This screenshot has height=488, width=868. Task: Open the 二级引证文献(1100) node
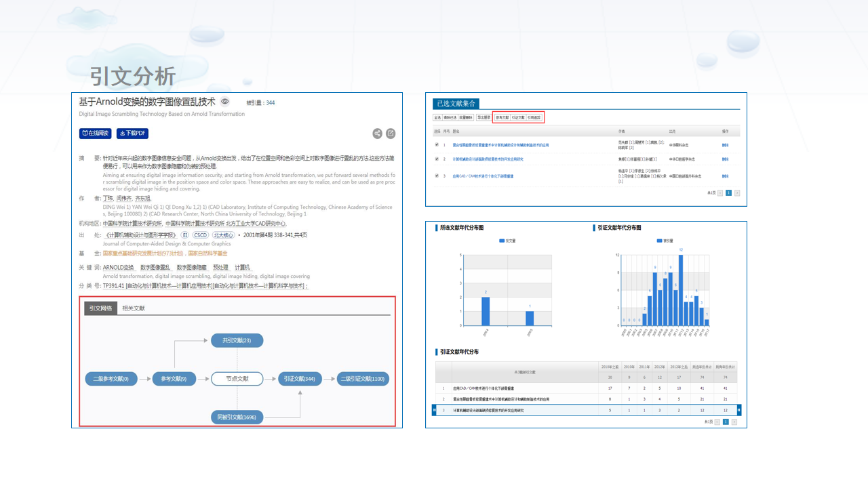click(x=363, y=379)
